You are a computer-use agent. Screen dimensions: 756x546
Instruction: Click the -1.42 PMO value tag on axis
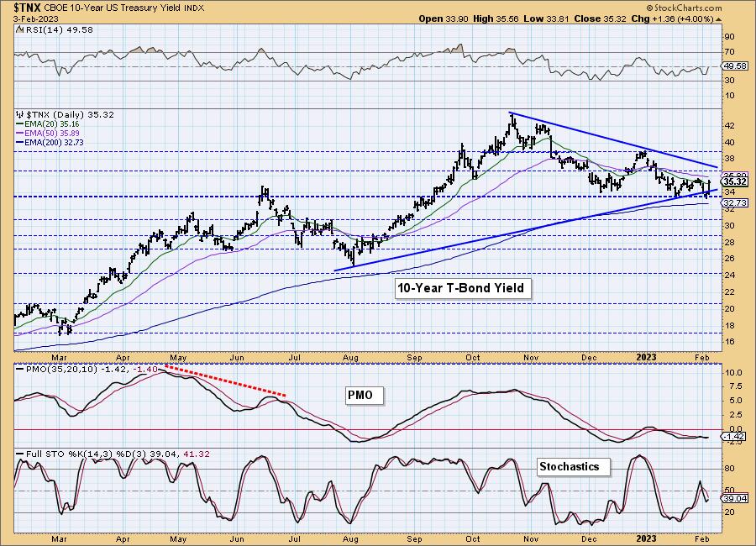pyautogui.click(x=735, y=437)
